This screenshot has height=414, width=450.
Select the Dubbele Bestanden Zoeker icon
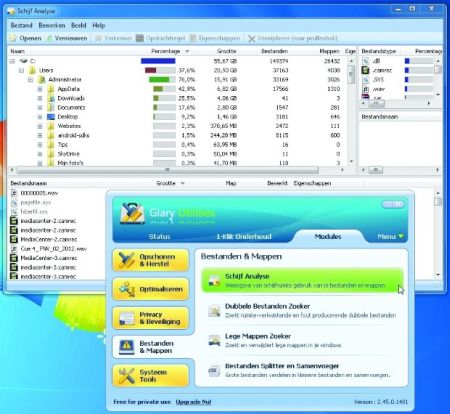[x=214, y=311]
